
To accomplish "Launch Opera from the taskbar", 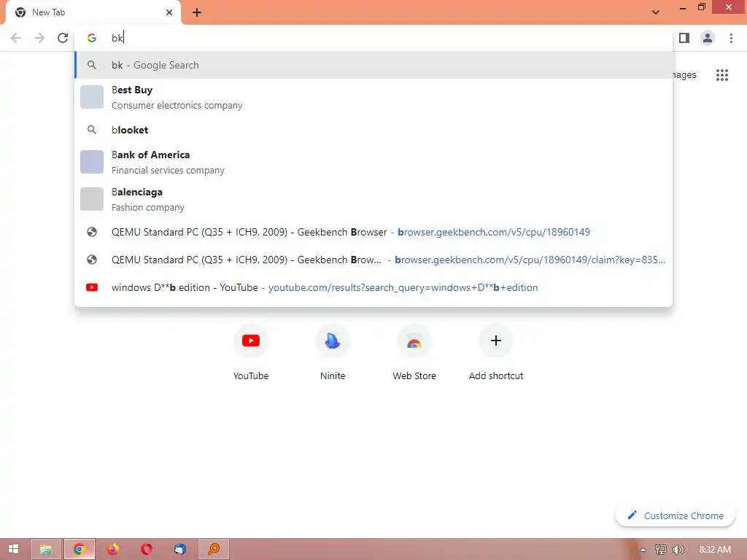I will [147, 550].
